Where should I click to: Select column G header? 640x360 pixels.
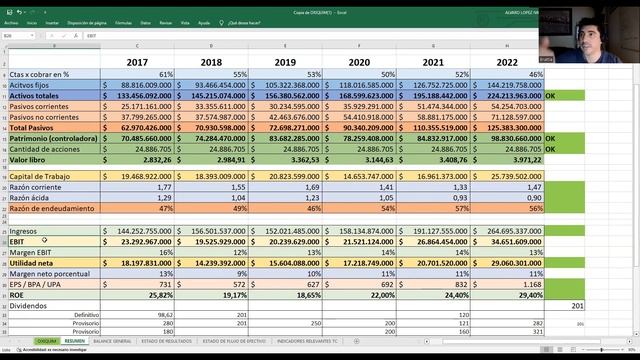tap(433, 46)
